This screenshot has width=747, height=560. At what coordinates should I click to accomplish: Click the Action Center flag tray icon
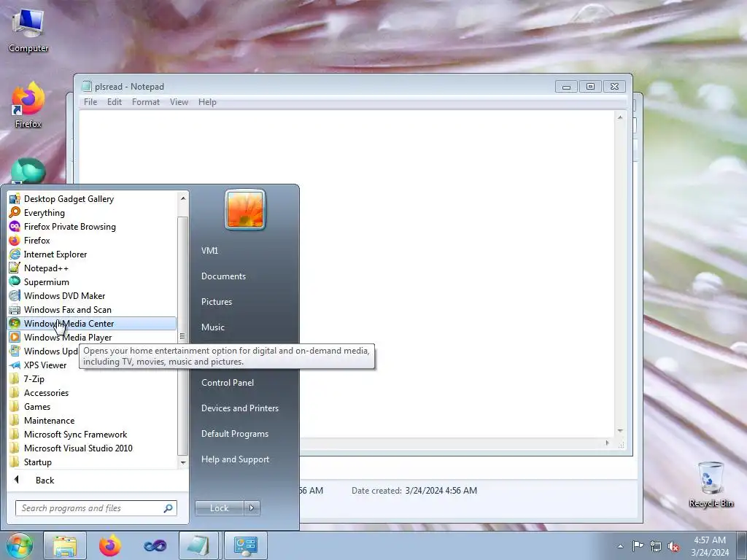click(x=638, y=545)
